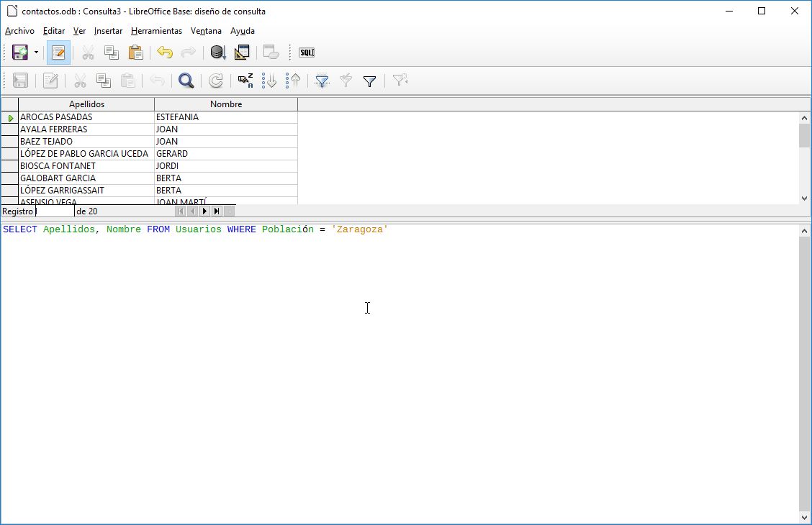Click the Save query icon in top toolbar
812x525 pixels.
pyautogui.click(x=20, y=52)
